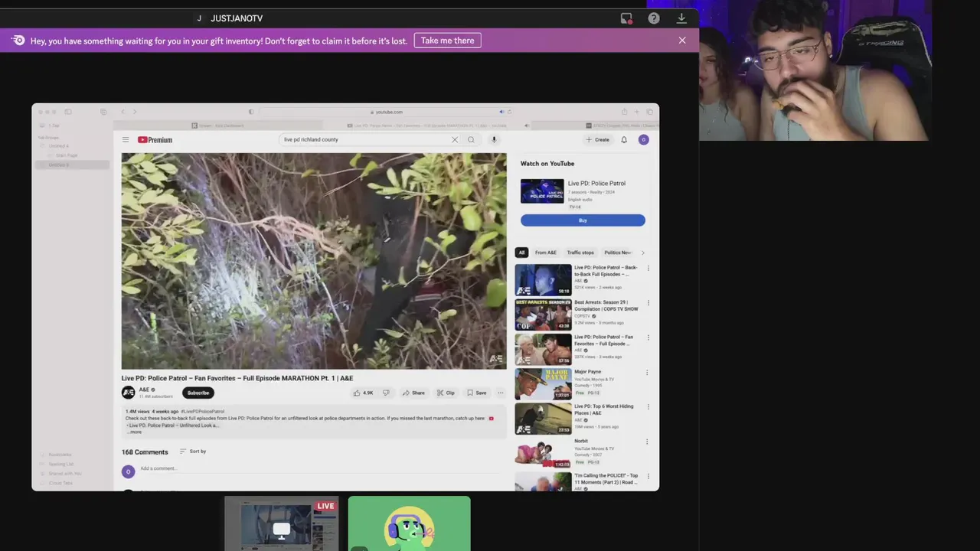The image size is (980, 551).
Task: Dislike the video with the thumbs-down icon
Action: [386, 393]
